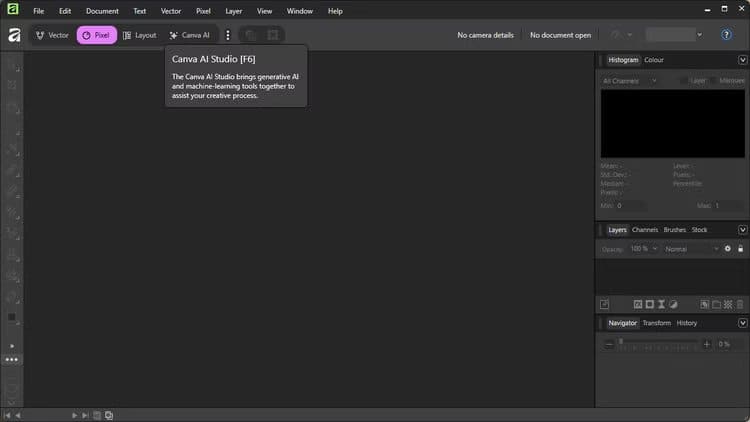This screenshot has width=750, height=422.
Task: Tick the Marquee checkbox in Histogram panel
Action: pyautogui.click(x=713, y=81)
